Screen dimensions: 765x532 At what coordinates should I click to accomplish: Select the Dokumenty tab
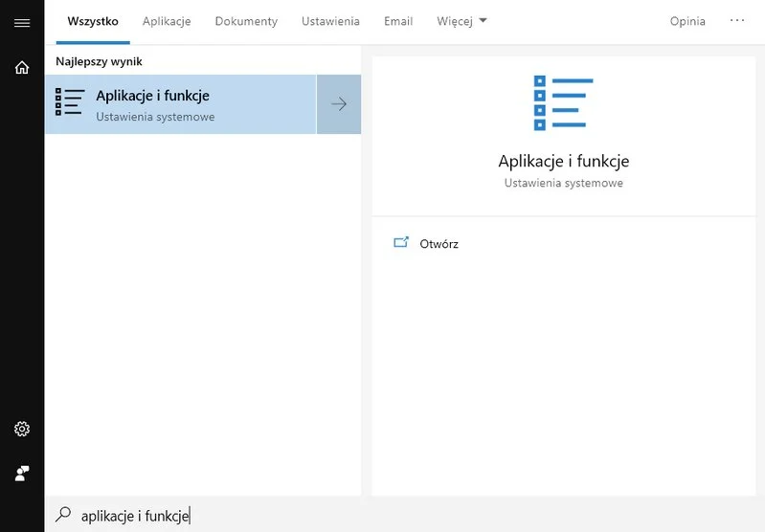[x=246, y=21]
